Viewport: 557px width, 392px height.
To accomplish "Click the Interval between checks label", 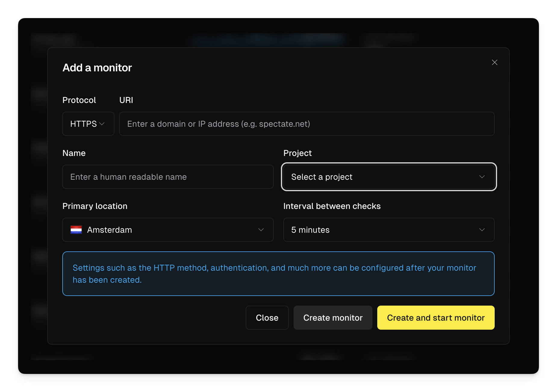I will (332, 206).
